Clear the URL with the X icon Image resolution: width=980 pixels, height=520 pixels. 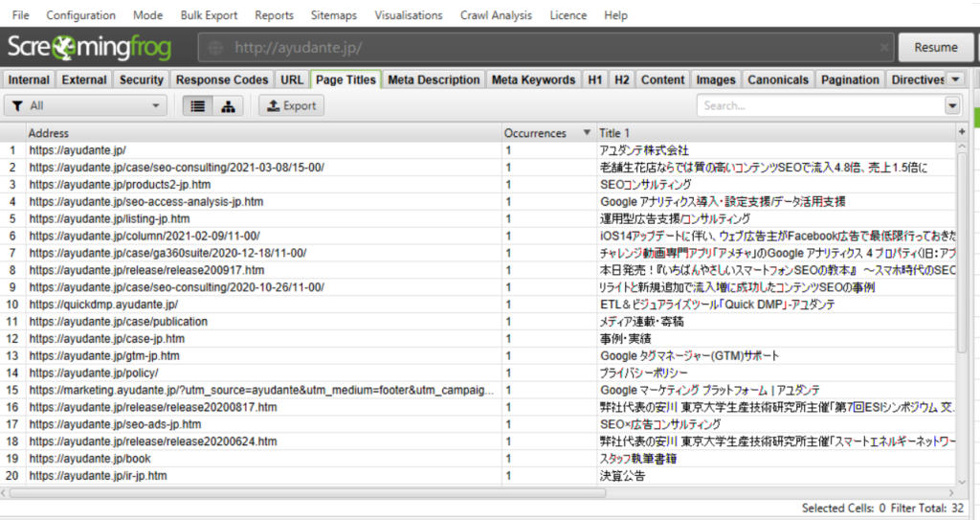tap(883, 48)
